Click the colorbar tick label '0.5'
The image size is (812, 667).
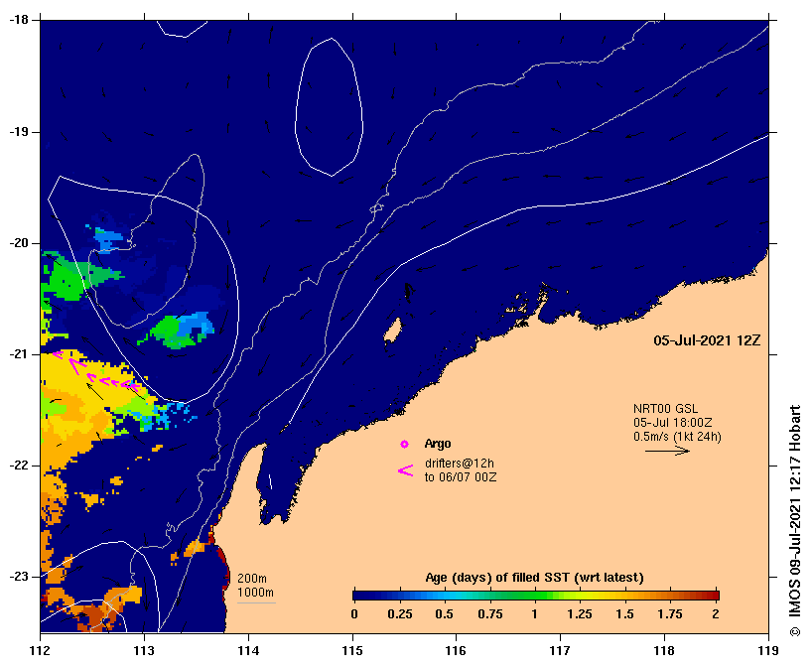[x=445, y=614]
